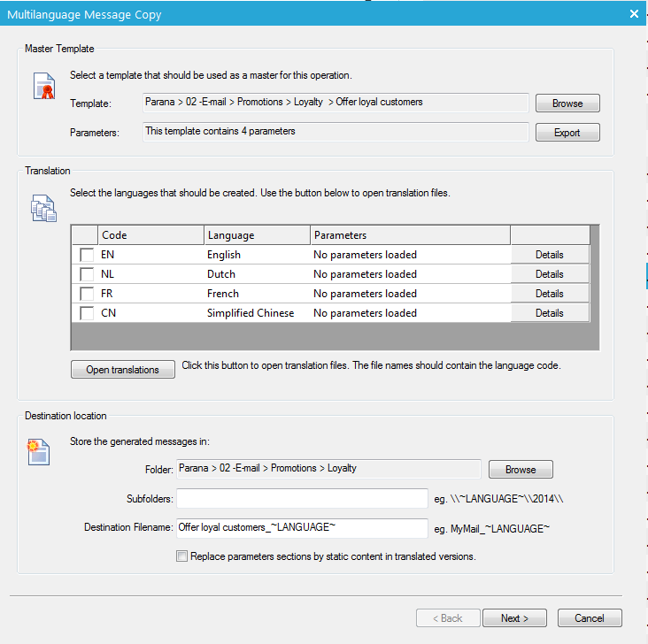Check the EN English language checkbox
648x644 pixels.
coord(86,255)
